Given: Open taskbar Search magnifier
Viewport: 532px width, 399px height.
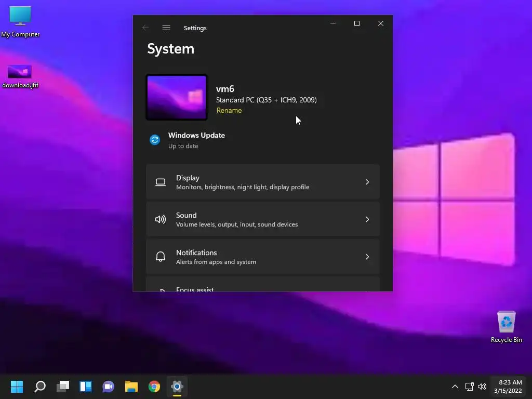Looking at the screenshot, I should pos(40,387).
